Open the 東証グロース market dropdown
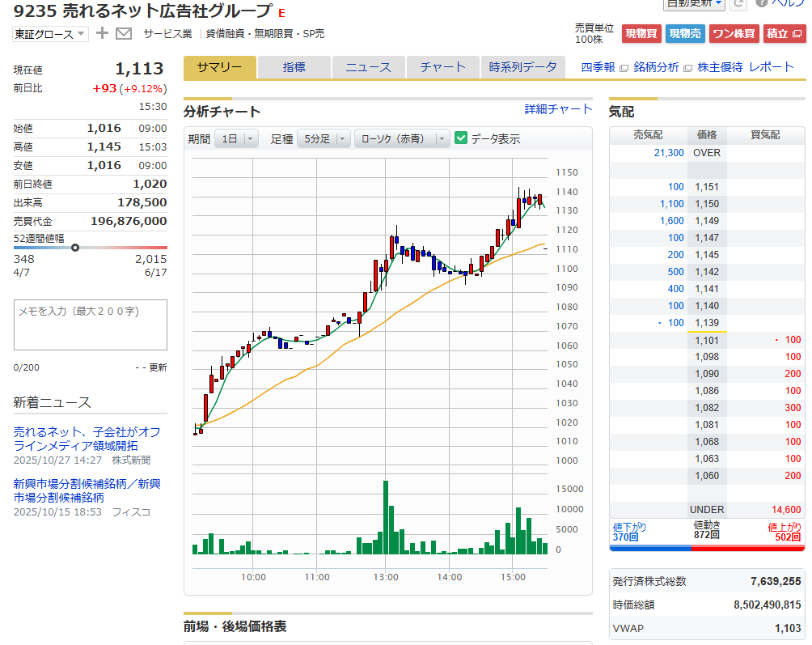The height and width of the screenshot is (645, 812). pyautogui.click(x=50, y=34)
